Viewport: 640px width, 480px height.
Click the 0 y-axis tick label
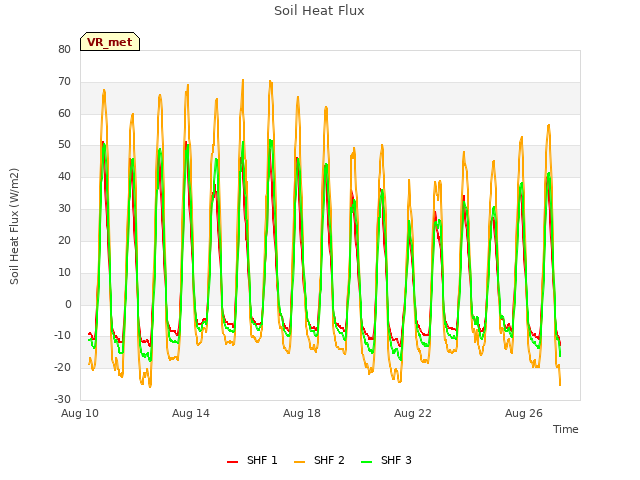pyautogui.click(x=68, y=304)
